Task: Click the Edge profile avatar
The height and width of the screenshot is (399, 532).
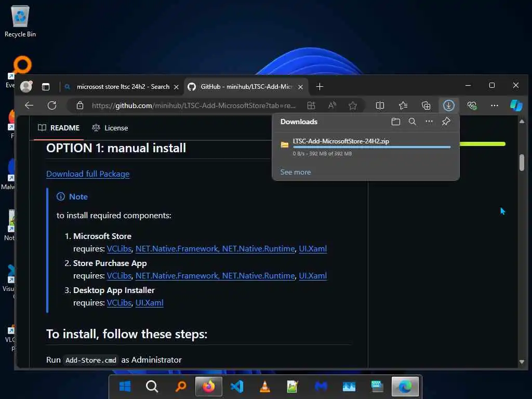Action: click(26, 87)
